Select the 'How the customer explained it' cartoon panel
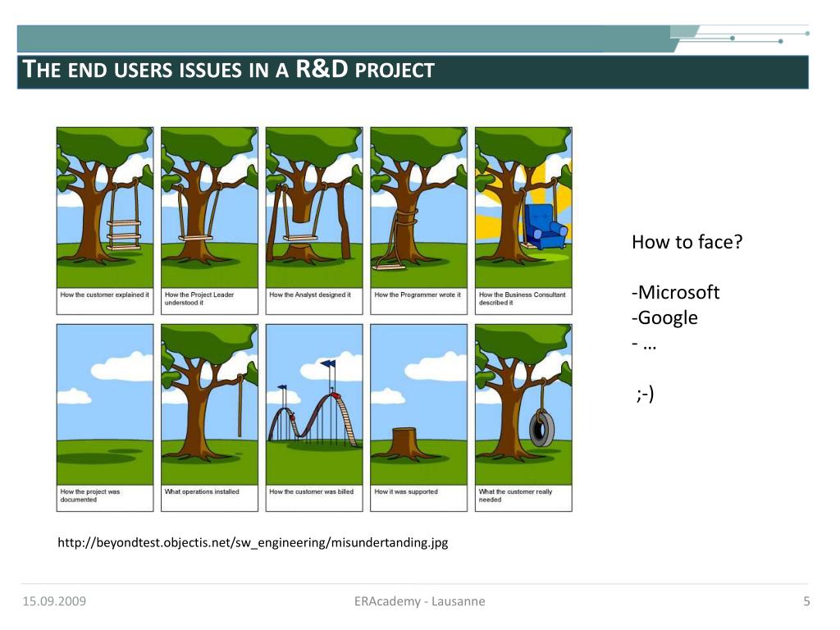This screenshot has height=630, width=840. pyautogui.click(x=105, y=221)
